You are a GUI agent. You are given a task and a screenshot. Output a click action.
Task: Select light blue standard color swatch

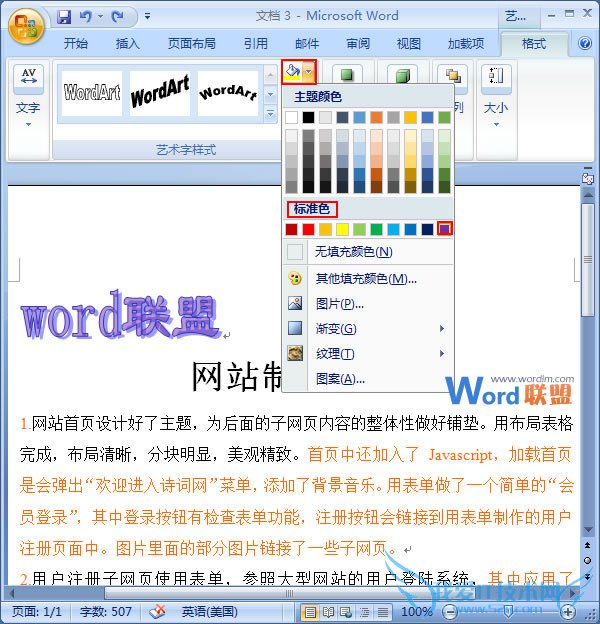[x=394, y=229]
